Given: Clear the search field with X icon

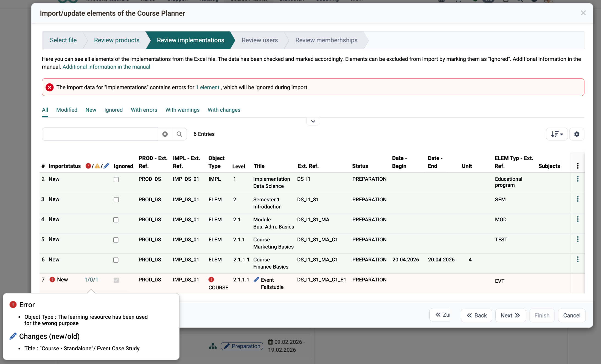Looking at the screenshot, I should click(165, 134).
